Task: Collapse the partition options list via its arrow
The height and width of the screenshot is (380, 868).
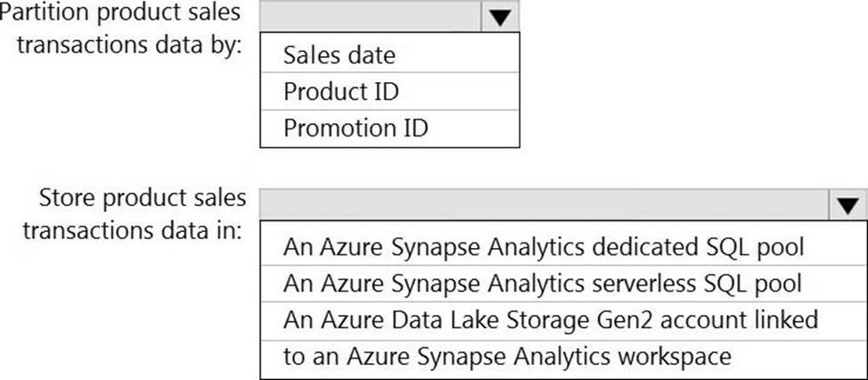Action: pos(500,18)
